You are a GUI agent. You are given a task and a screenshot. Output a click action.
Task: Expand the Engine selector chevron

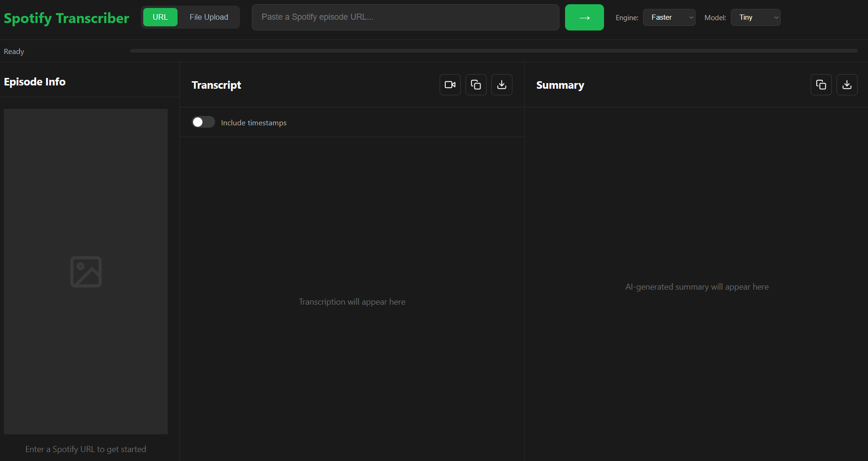pos(690,17)
